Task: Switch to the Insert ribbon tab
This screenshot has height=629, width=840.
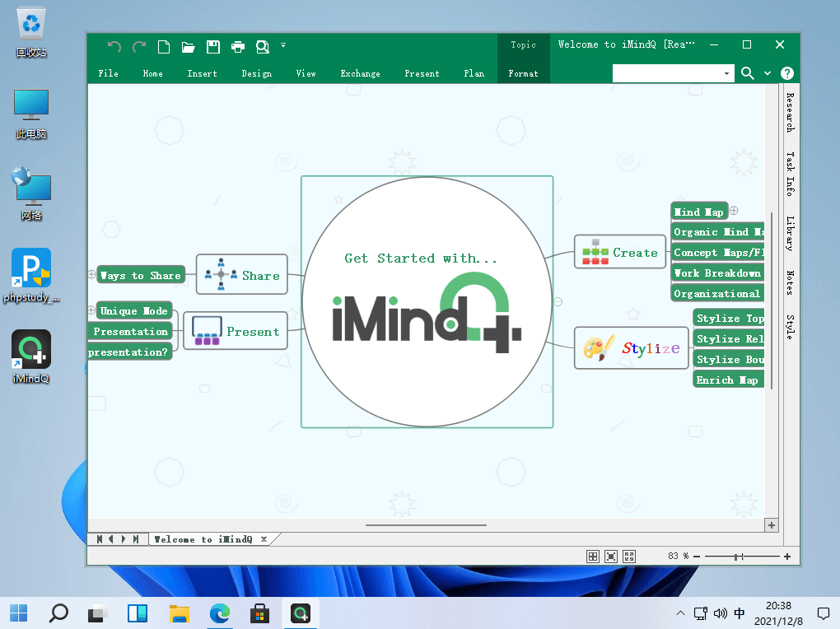Action: click(x=202, y=73)
